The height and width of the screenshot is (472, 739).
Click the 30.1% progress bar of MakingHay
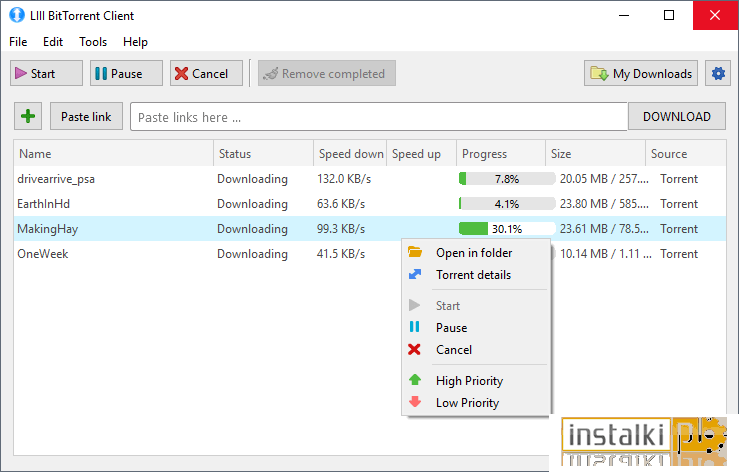(x=507, y=229)
